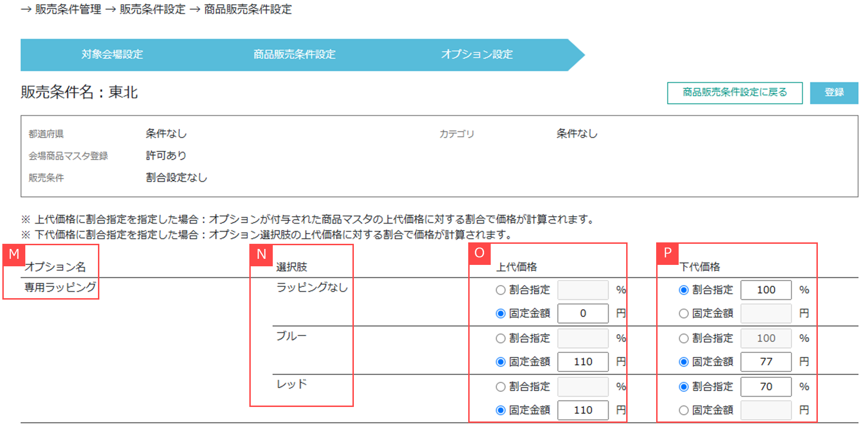Select 固定金額 for レッド 下代価格
This screenshot has height=429, width=868.
684,410
